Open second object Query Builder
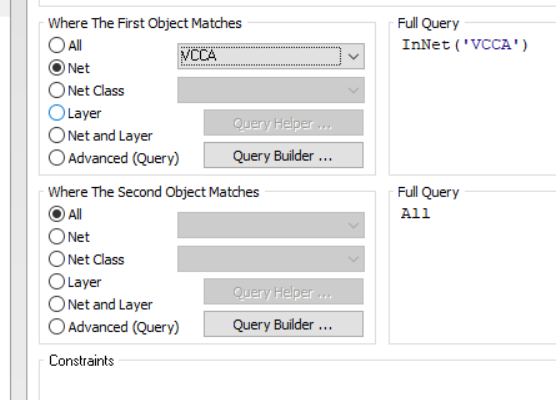Image resolution: width=556 pixels, height=400 pixels. (x=283, y=324)
